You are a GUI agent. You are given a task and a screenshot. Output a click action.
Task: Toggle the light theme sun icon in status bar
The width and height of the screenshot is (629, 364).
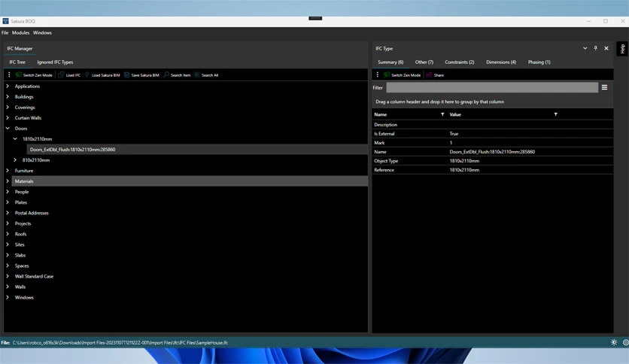pos(614,342)
